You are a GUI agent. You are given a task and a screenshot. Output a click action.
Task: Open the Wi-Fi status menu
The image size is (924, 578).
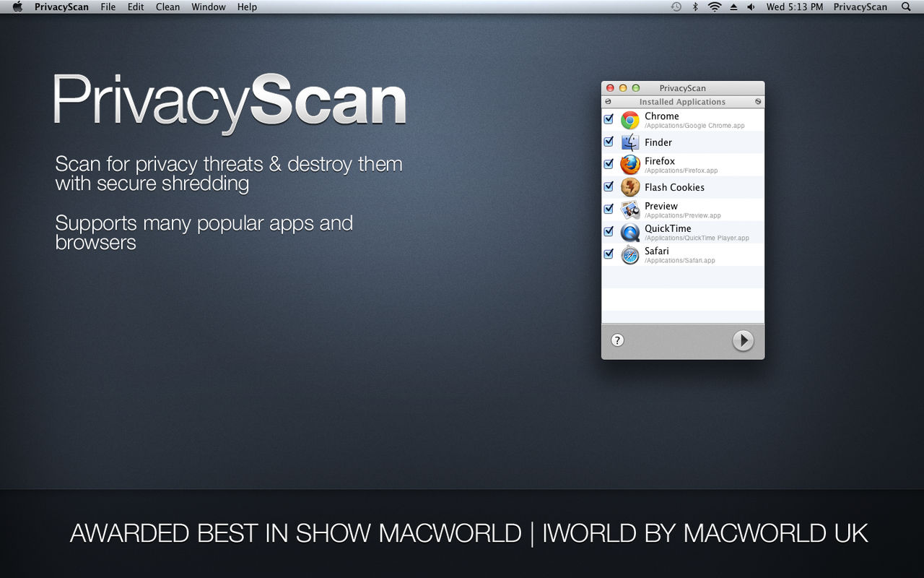tap(715, 7)
